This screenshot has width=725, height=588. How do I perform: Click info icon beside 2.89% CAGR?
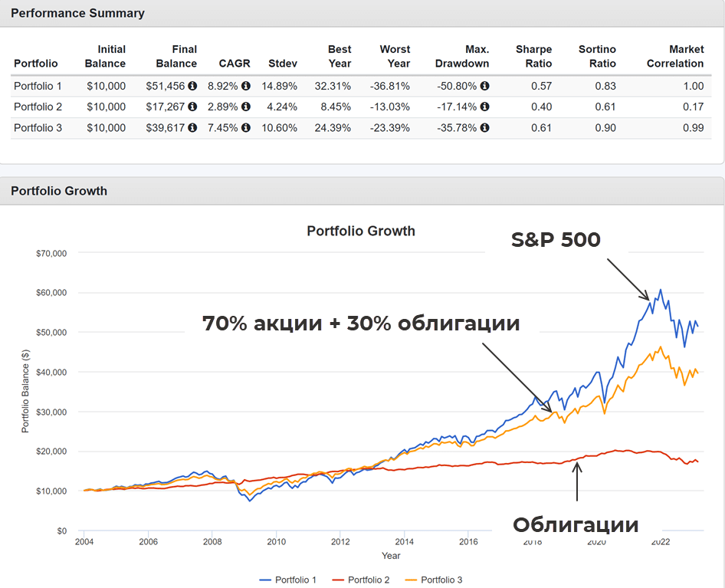pos(246,107)
